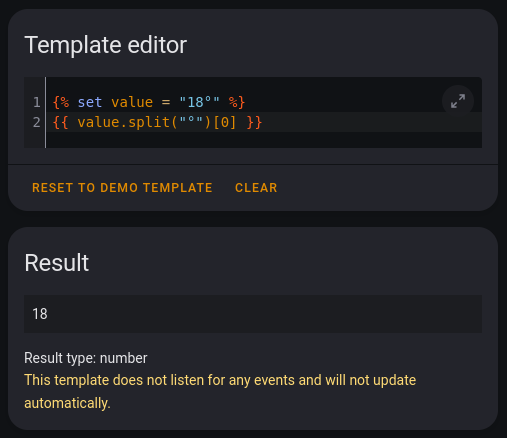Click on "split" in the template code

(x=149, y=122)
